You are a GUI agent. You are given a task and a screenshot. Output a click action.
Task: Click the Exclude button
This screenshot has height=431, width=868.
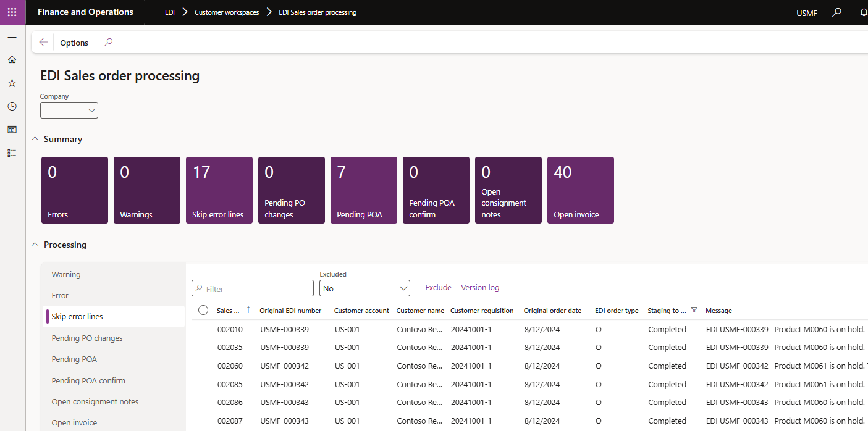click(438, 288)
